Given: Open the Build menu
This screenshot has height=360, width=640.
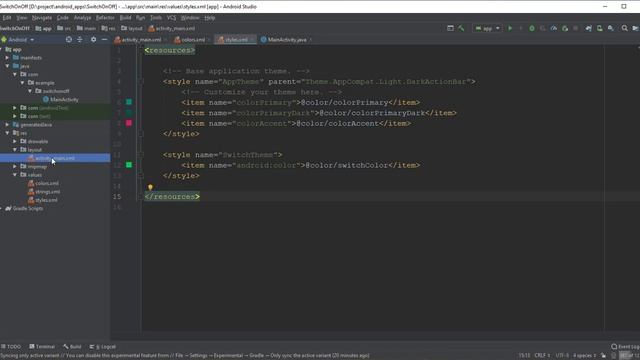Looking at the screenshot, I should pyautogui.click(x=125, y=18).
